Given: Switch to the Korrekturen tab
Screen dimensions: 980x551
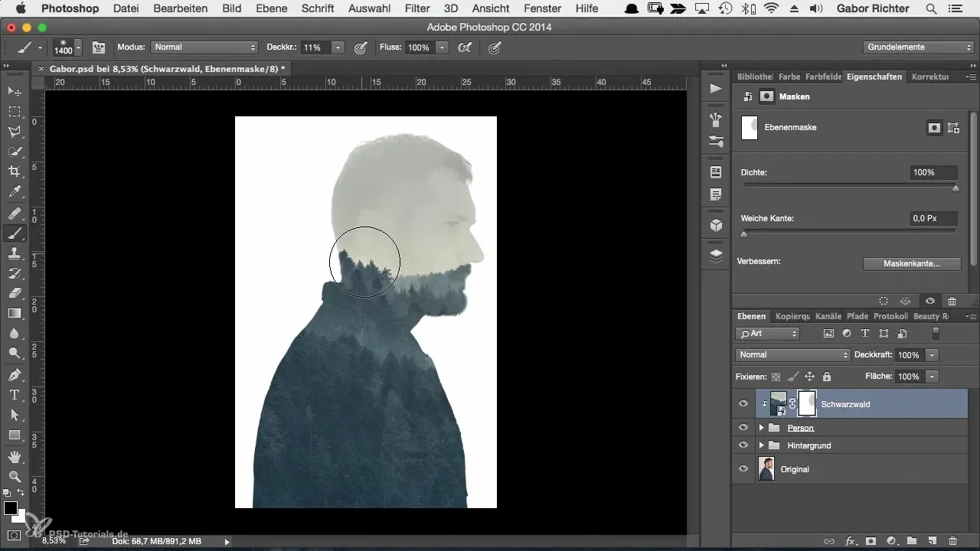Looking at the screenshot, I should coord(931,77).
